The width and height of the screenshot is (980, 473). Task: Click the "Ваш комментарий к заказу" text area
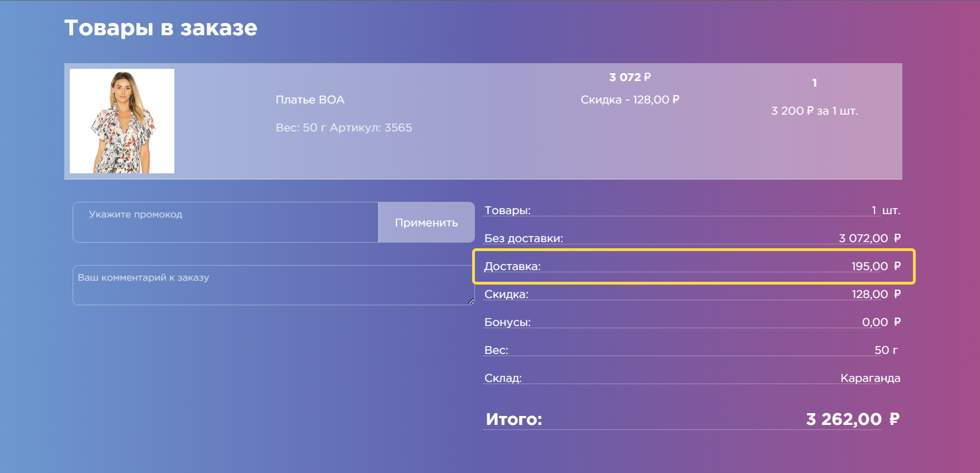273,285
